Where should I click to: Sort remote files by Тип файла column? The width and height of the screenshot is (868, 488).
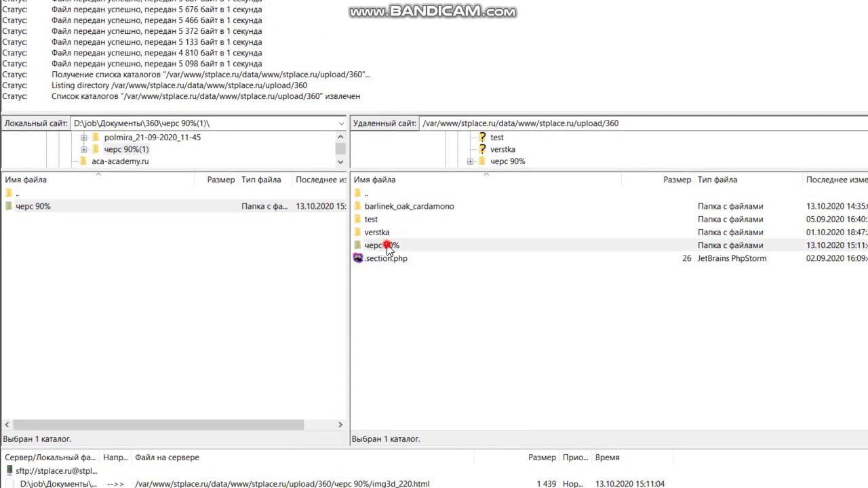point(749,180)
